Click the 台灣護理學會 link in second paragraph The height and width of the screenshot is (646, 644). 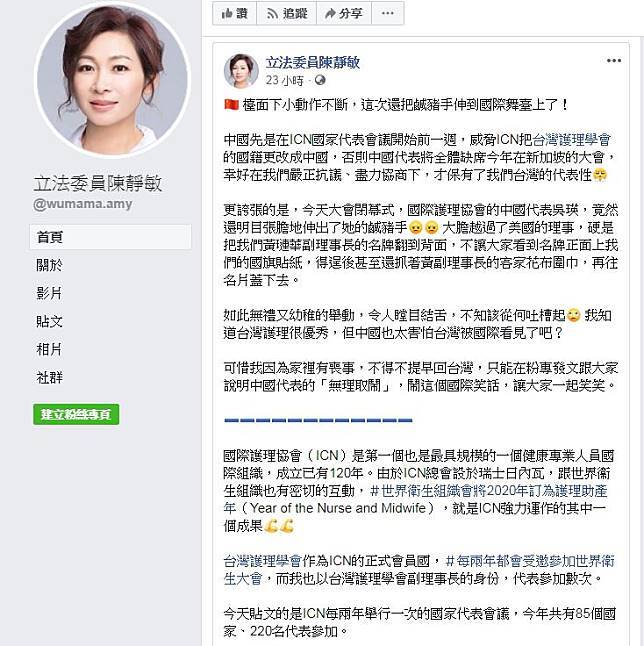[571, 140]
